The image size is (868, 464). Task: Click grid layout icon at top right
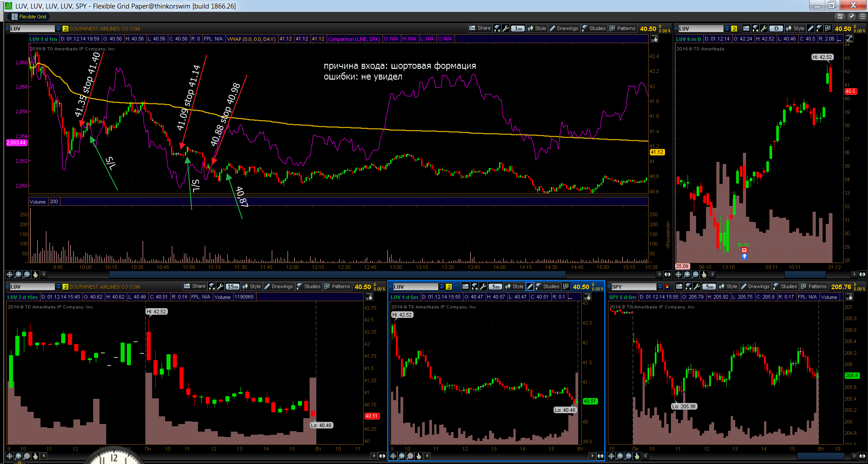point(840,17)
